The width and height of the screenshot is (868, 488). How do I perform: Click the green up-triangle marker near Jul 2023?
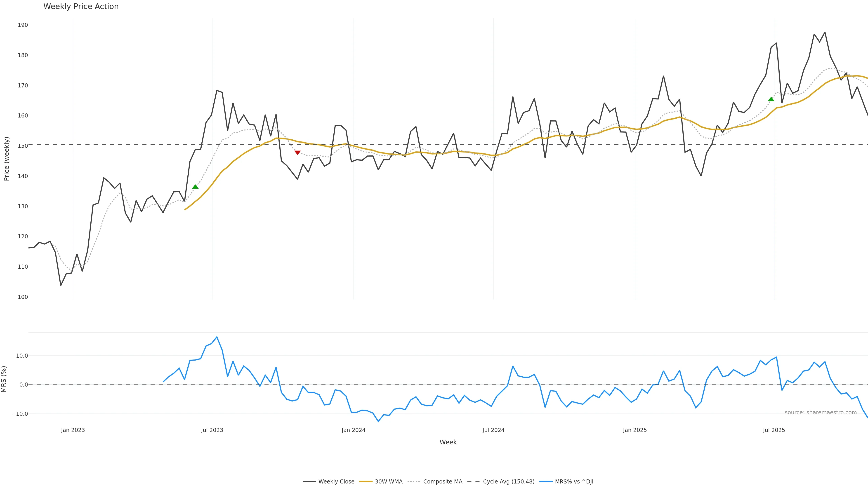coord(195,187)
